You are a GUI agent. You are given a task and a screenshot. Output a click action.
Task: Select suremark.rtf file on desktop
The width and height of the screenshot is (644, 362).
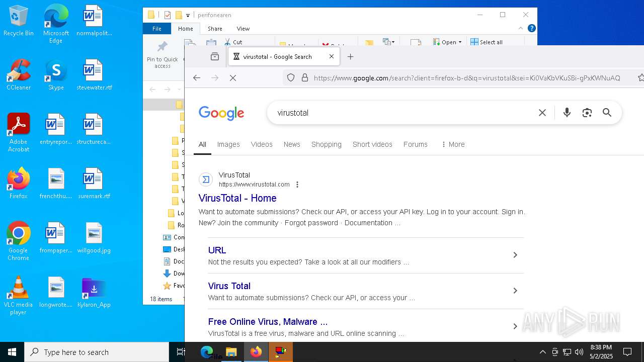94,183
